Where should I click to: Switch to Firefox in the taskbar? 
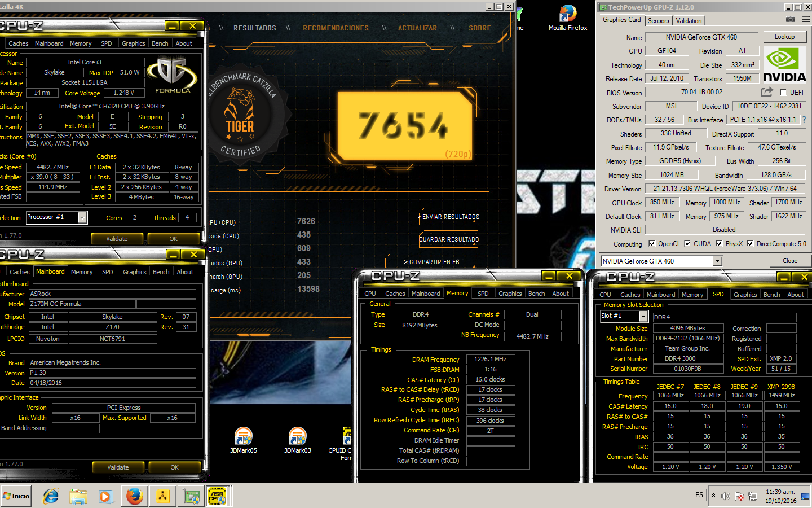tap(134, 496)
